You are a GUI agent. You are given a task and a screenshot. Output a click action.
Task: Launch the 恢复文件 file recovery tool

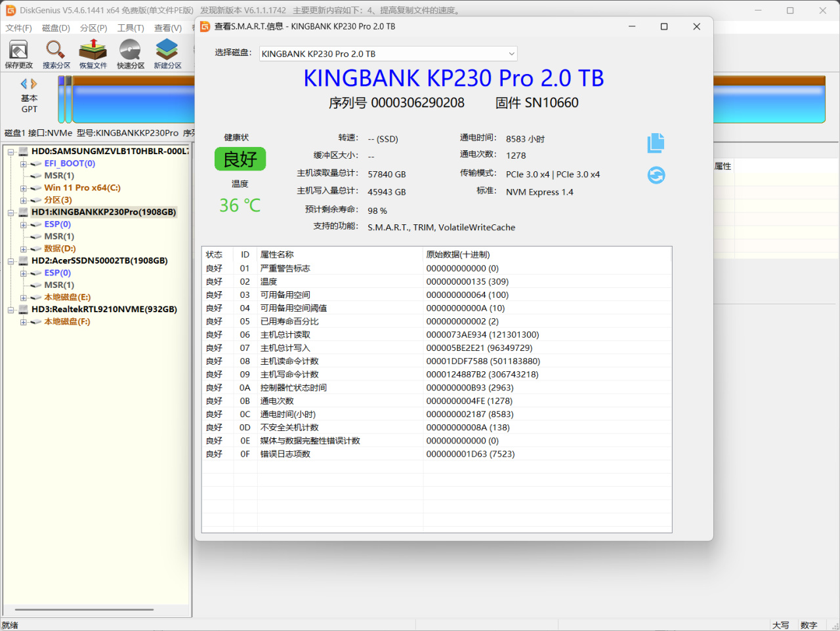point(93,54)
